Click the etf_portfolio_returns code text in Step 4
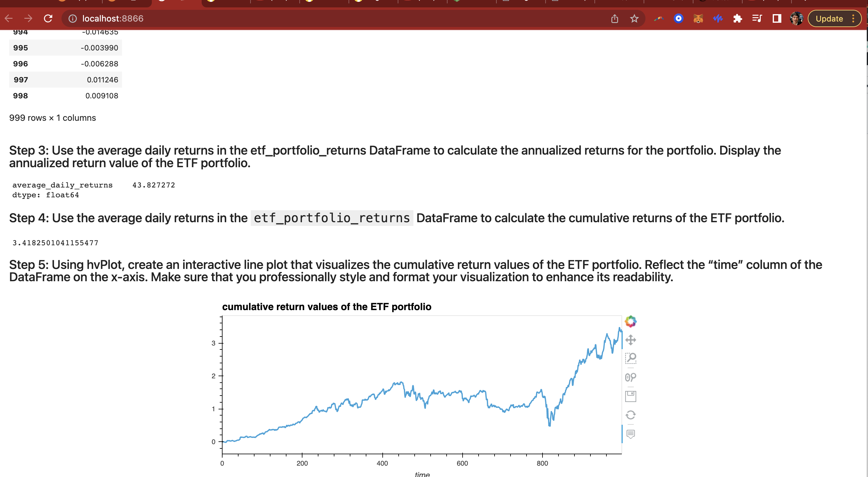868x477 pixels. [332, 218]
